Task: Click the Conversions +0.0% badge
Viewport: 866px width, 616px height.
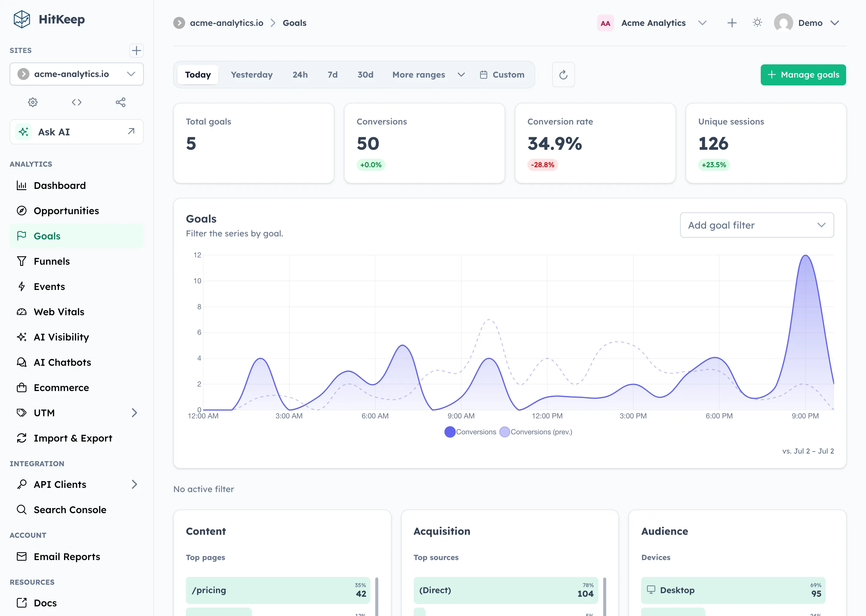Action: click(x=370, y=165)
